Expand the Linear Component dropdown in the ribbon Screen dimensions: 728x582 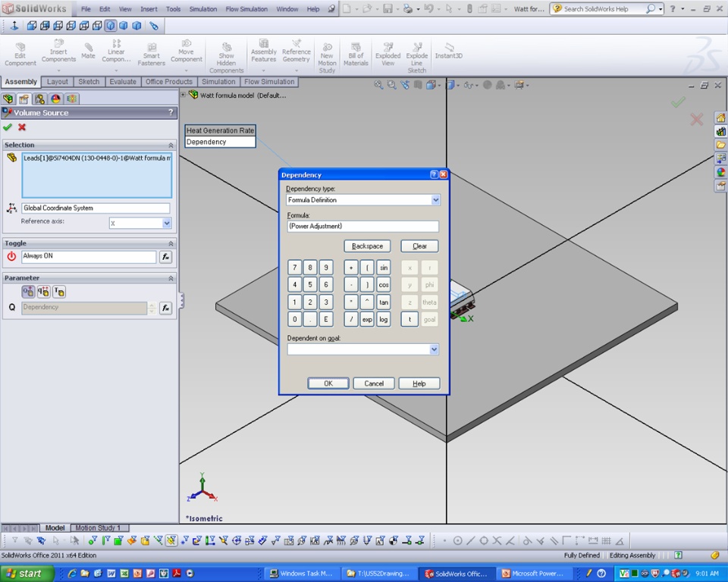[116, 70]
